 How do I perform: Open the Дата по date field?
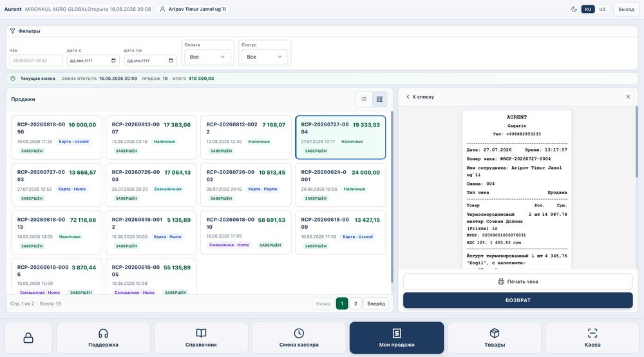click(x=150, y=61)
